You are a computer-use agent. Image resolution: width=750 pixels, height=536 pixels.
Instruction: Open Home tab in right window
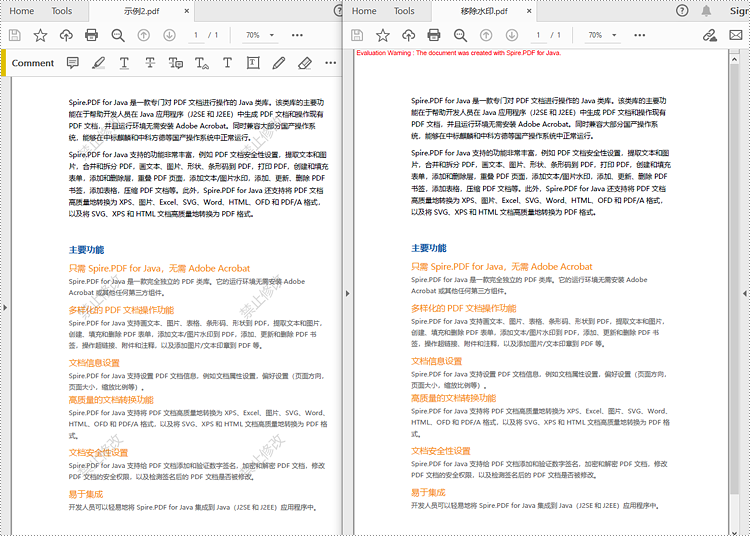364,11
